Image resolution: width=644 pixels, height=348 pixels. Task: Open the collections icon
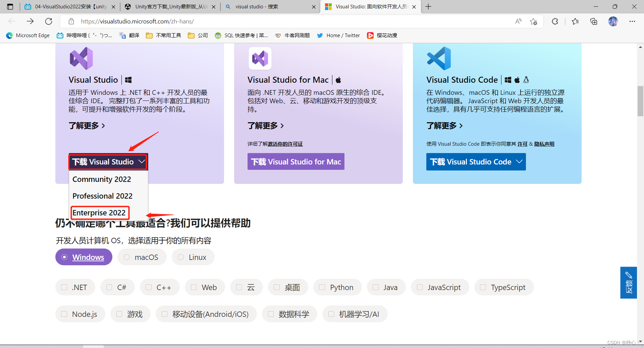[x=594, y=21]
